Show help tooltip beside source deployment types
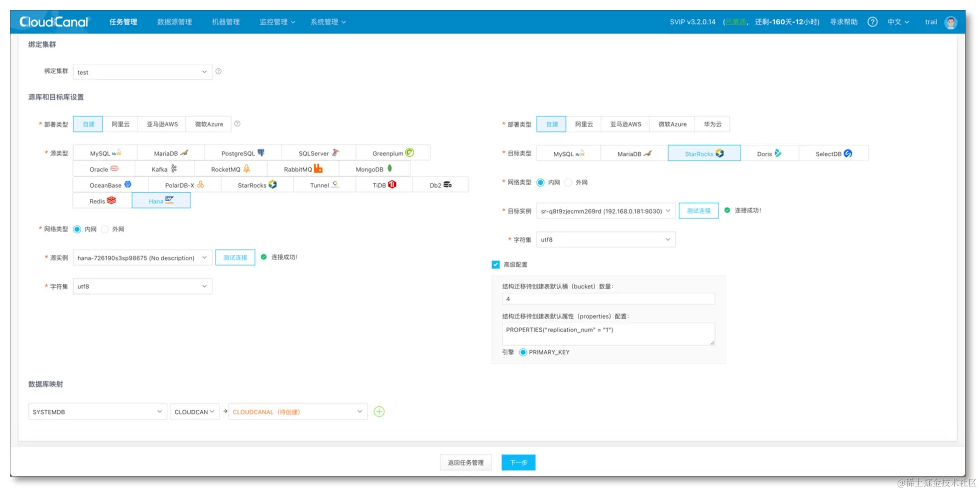The height and width of the screenshot is (491, 980). 237,123
